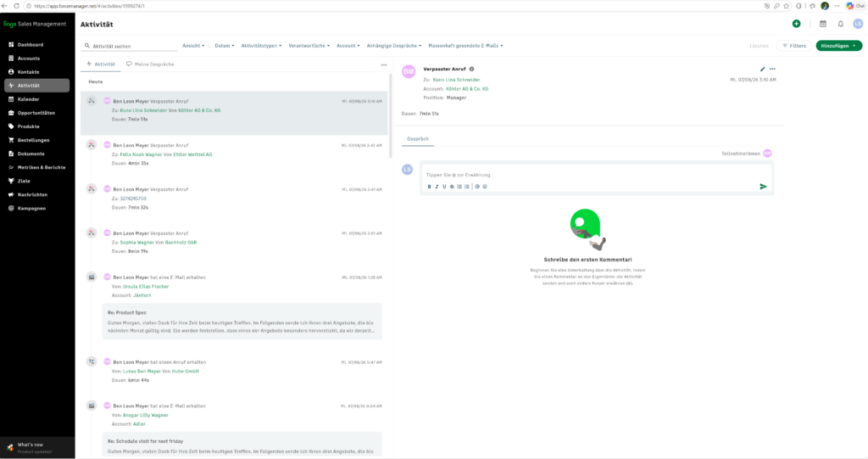Image resolution: width=868 pixels, height=459 pixels.
Task: Open the Lukas Ben Meyer link
Action: coord(142,372)
